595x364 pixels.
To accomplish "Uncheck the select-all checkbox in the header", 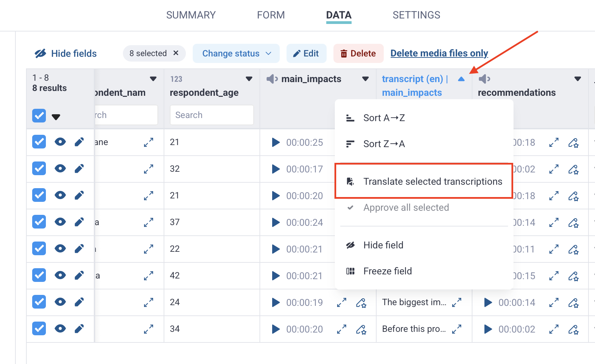I will [x=39, y=116].
